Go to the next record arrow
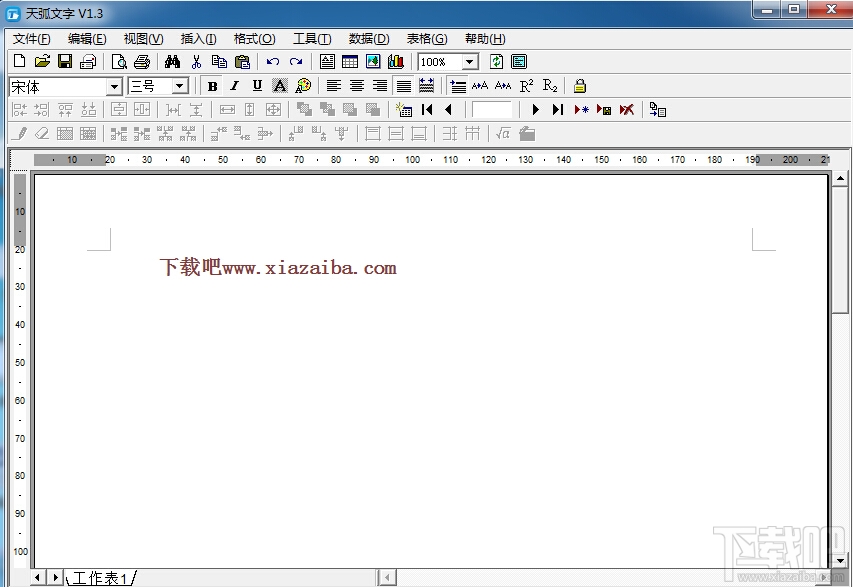 [535, 110]
